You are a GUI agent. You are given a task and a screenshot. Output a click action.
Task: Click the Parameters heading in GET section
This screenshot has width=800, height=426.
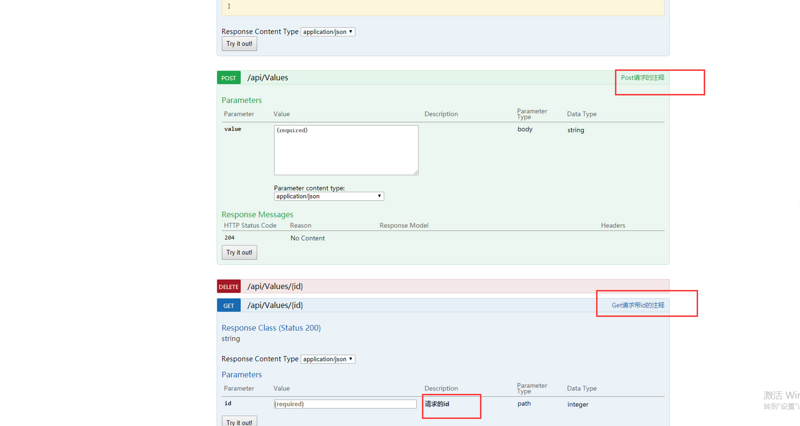tap(241, 374)
